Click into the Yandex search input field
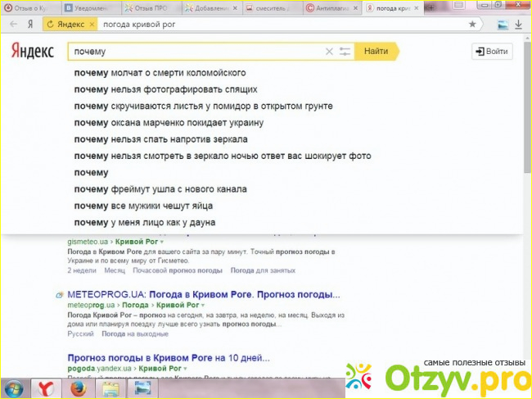Image resolution: width=532 pixels, height=399 pixels. coord(196,52)
